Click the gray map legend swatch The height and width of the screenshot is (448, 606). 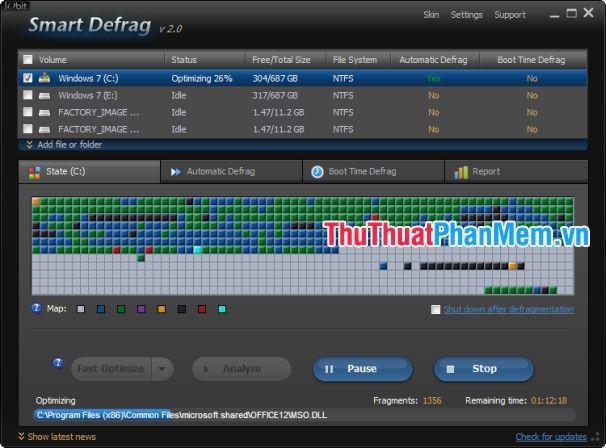81,309
